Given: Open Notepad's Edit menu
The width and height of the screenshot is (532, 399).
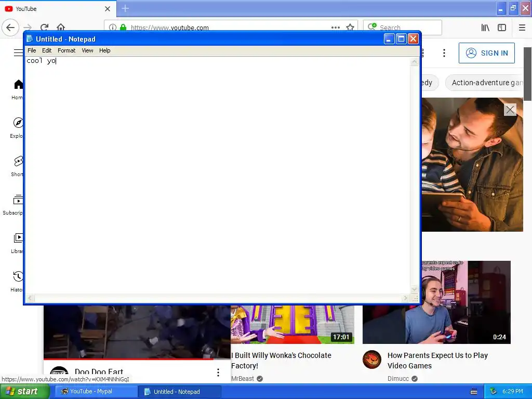Looking at the screenshot, I should tap(46, 50).
